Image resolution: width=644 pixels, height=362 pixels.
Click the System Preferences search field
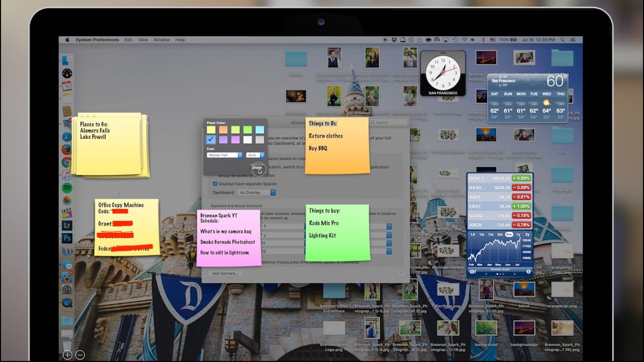[388, 122]
